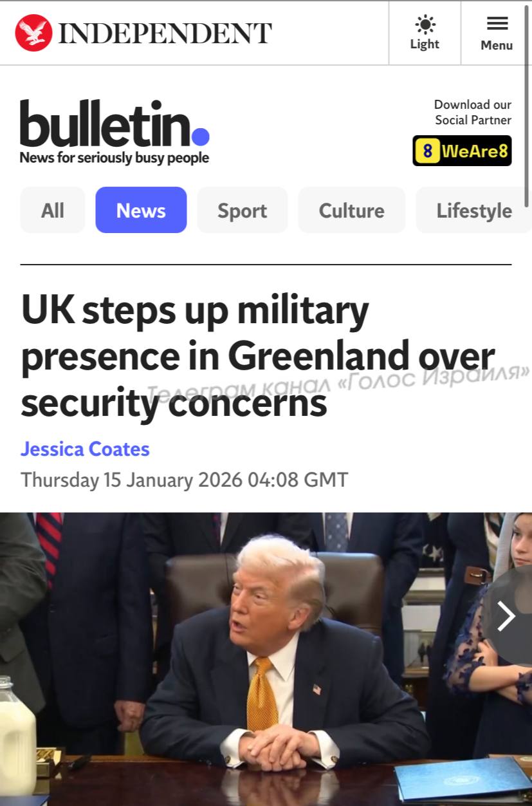
Task: Click the Cyrillic Telegram channel watermark text
Action: coord(338,381)
